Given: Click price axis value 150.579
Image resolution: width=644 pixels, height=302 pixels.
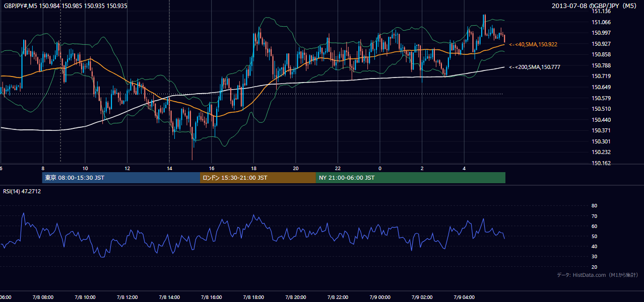Looking at the screenshot, I should [601, 98].
